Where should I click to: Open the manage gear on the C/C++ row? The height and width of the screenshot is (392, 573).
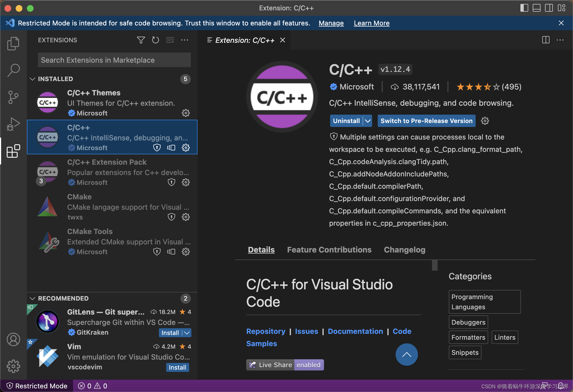pyautogui.click(x=185, y=148)
